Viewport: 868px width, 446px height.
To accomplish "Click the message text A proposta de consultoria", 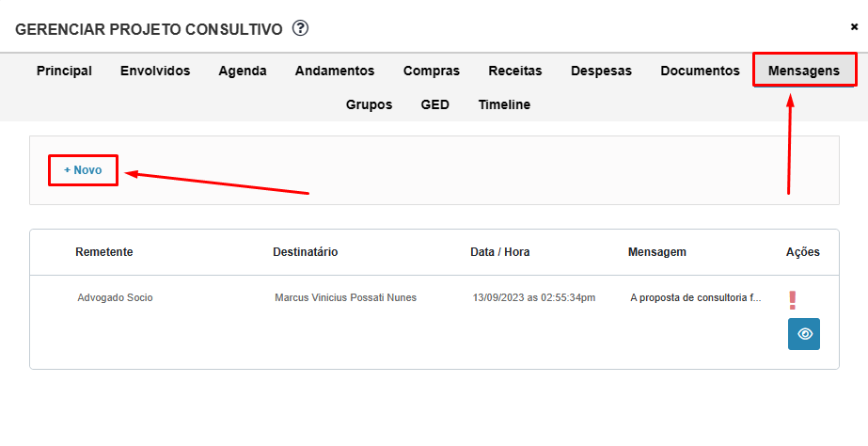I will click(696, 297).
